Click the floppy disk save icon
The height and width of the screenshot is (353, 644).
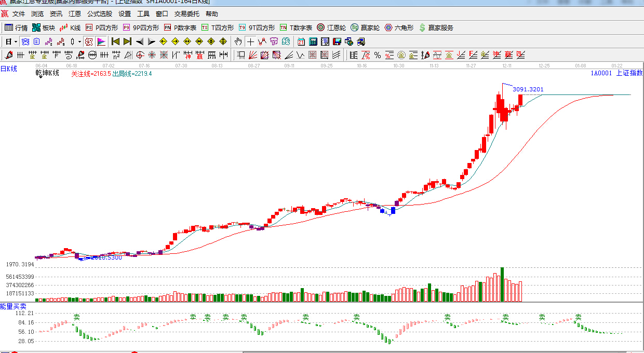pos(337,42)
